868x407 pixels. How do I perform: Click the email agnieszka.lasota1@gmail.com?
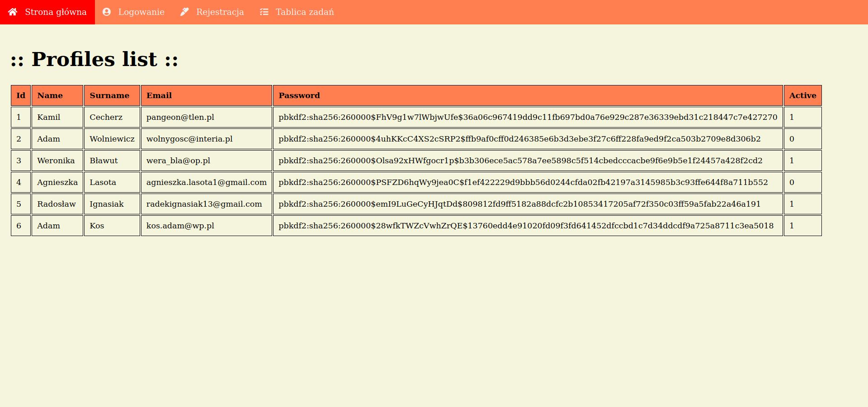[x=207, y=182]
